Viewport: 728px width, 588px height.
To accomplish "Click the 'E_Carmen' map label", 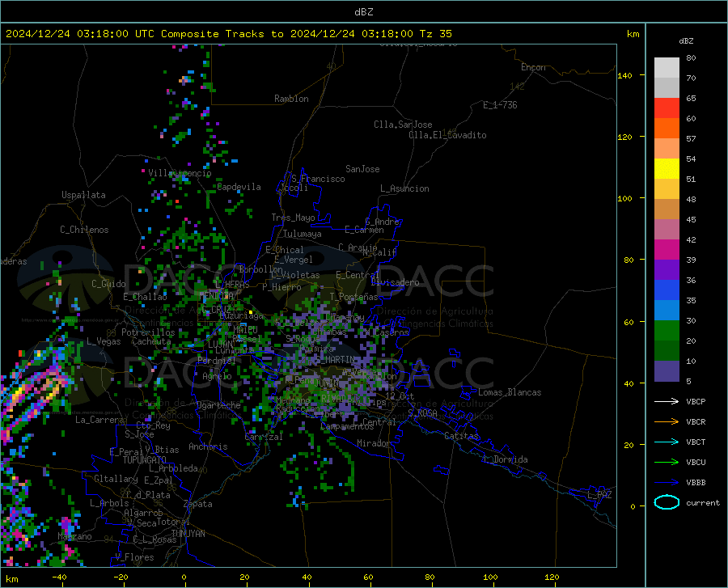I will [364, 230].
